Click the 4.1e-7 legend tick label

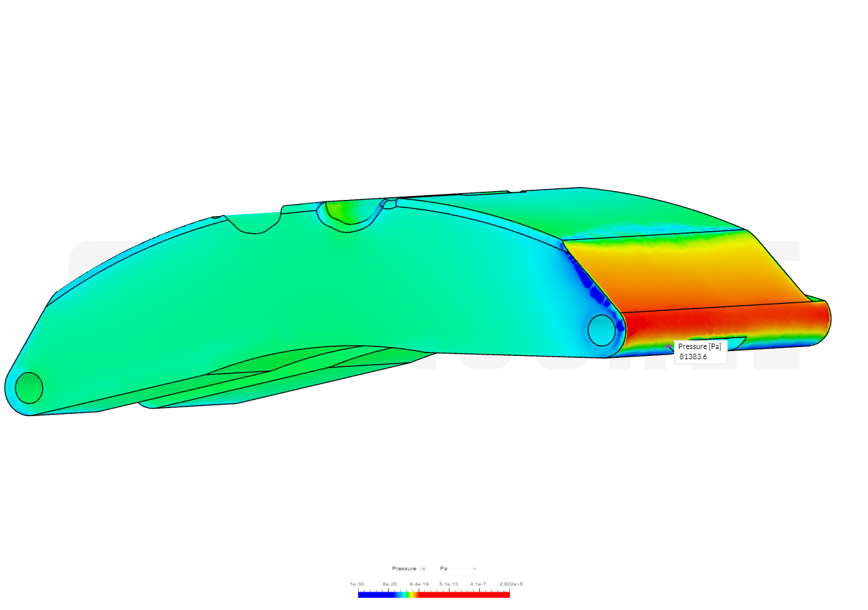(x=478, y=584)
